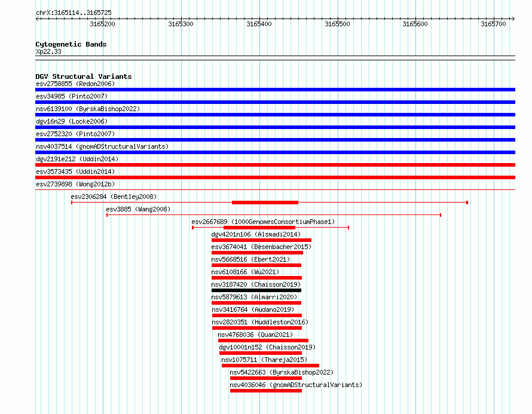Click the 3165700 ruler coordinate
Image resolution: width=532 pixels, height=414 pixels.
point(493,24)
